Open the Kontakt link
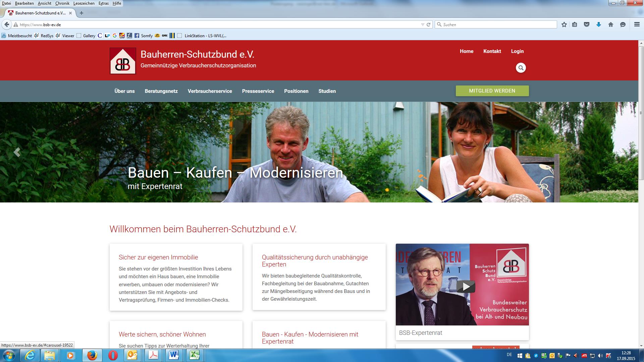This screenshot has width=644, height=362. point(492,51)
